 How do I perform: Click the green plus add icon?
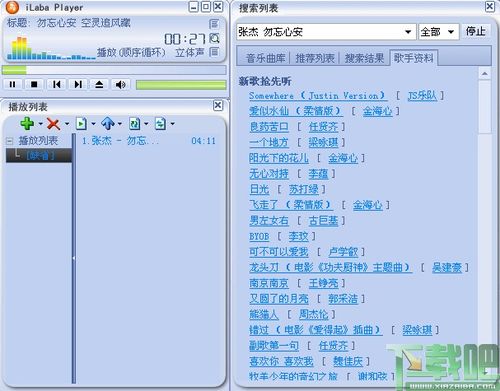[x=27, y=124]
